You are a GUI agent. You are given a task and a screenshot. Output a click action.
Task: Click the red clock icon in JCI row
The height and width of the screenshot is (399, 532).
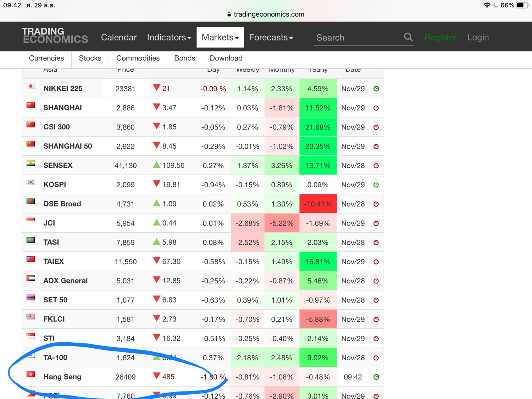tap(376, 223)
